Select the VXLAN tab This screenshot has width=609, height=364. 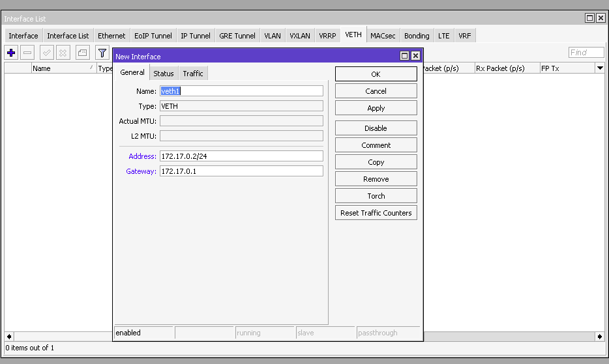click(x=300, y=36)
